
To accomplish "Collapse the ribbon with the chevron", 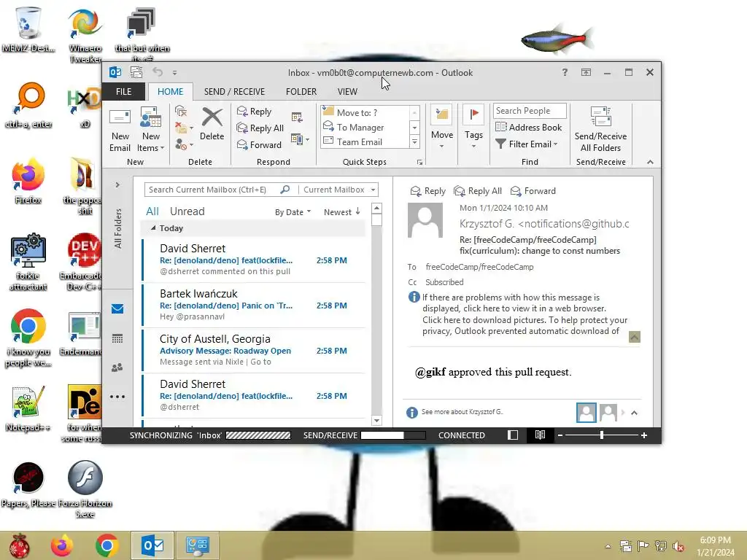I will pos(650,163).
